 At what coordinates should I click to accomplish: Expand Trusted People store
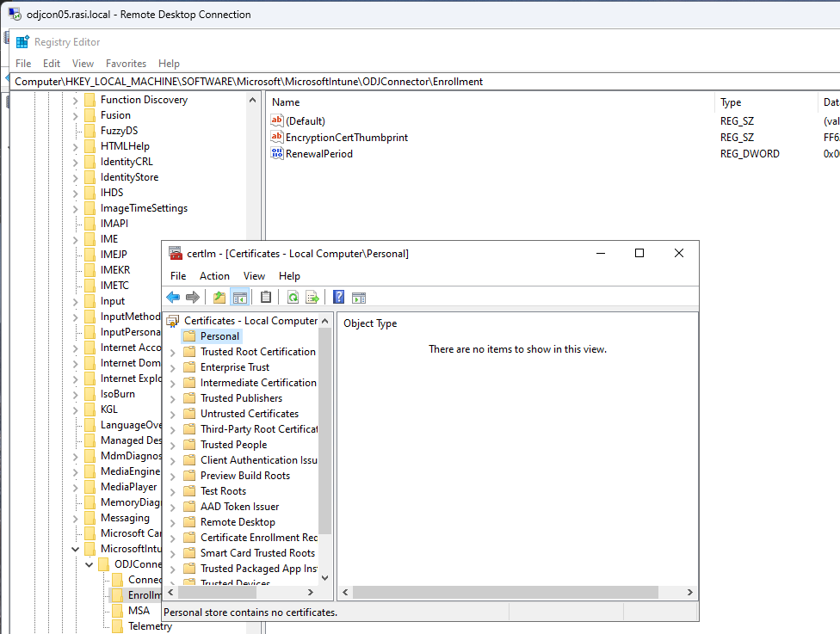pyautogui.click(x=172, y=446)
